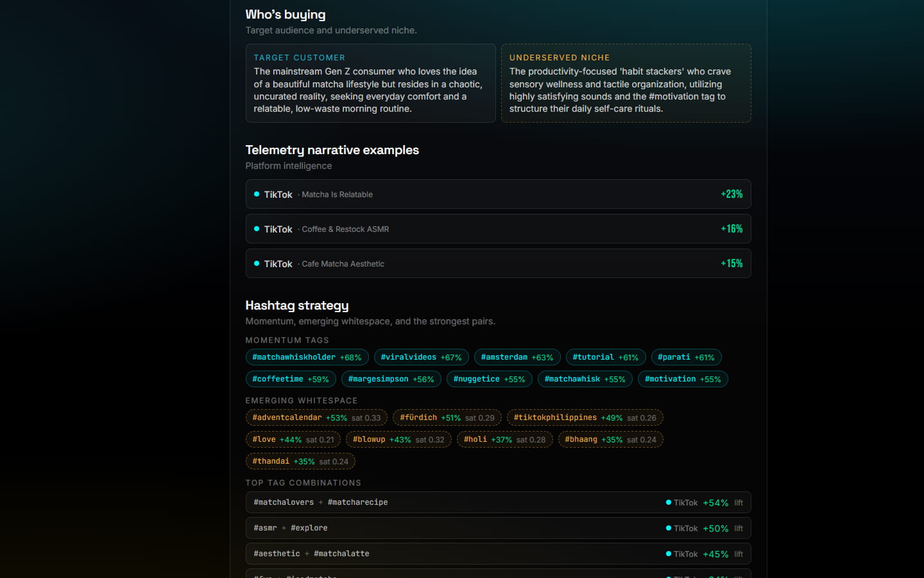Open the #matchalovers + #matcharecipe combination
This screenshot has width=924, height=578.
[498, 502]
